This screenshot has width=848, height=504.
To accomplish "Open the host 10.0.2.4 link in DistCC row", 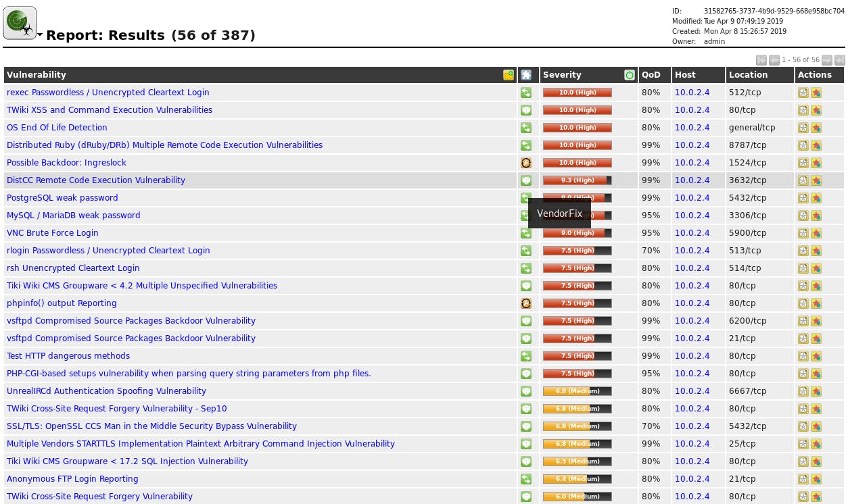I will pyautogui.click(x=692, y=180).
